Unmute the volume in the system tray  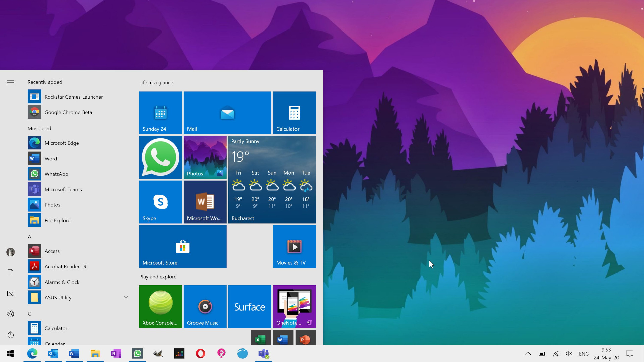(x=569, y=353)
